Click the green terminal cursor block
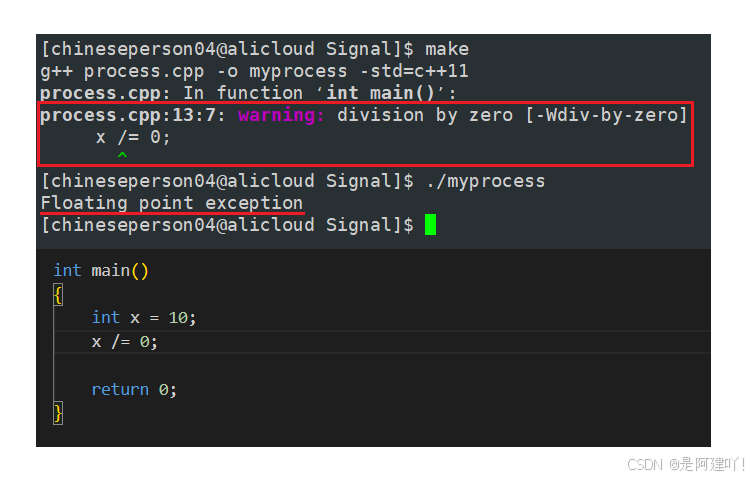 430,225
